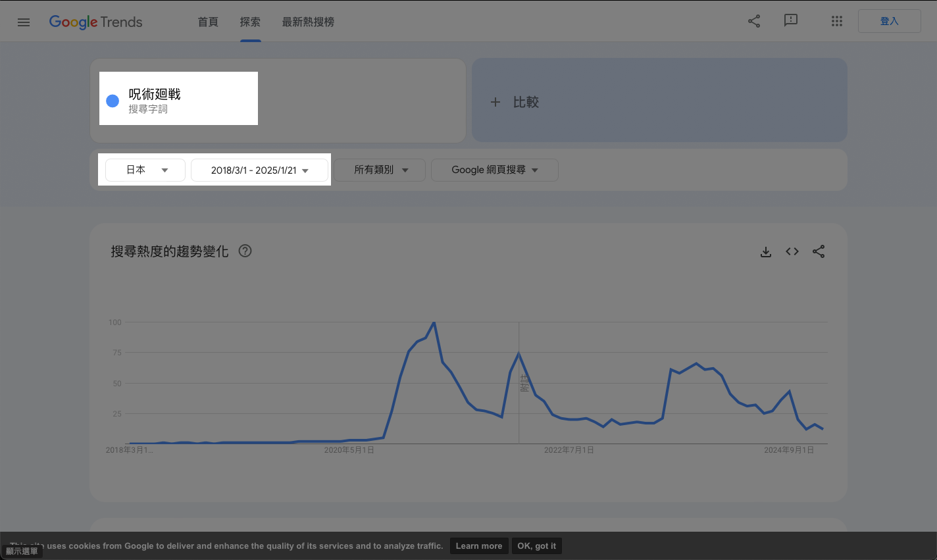The height and width of the screenshot is (560, 937).
Task: Open the hamburger main menu
Action: tap(24, 22)
